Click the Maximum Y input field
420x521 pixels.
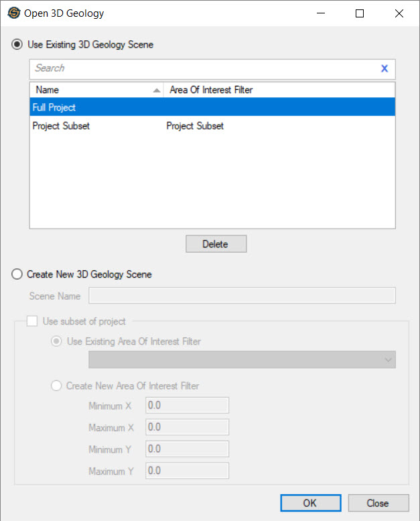click(x=187, y=471)
